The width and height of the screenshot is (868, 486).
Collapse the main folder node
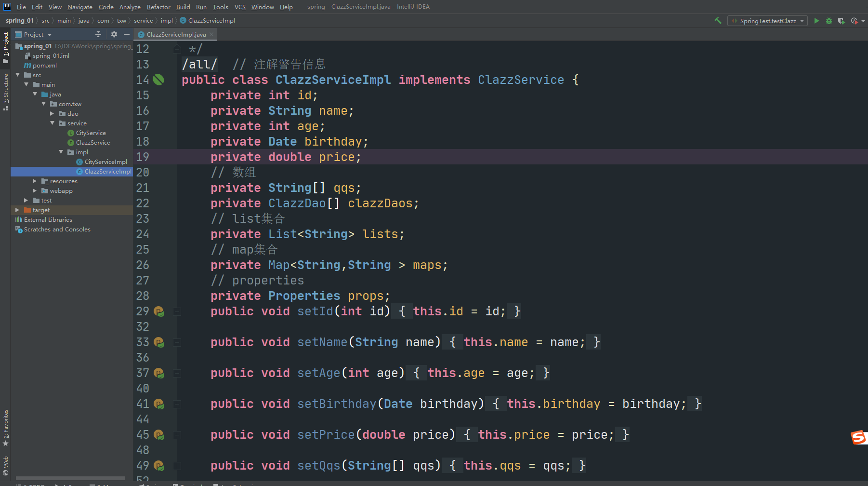pos(26,84)
